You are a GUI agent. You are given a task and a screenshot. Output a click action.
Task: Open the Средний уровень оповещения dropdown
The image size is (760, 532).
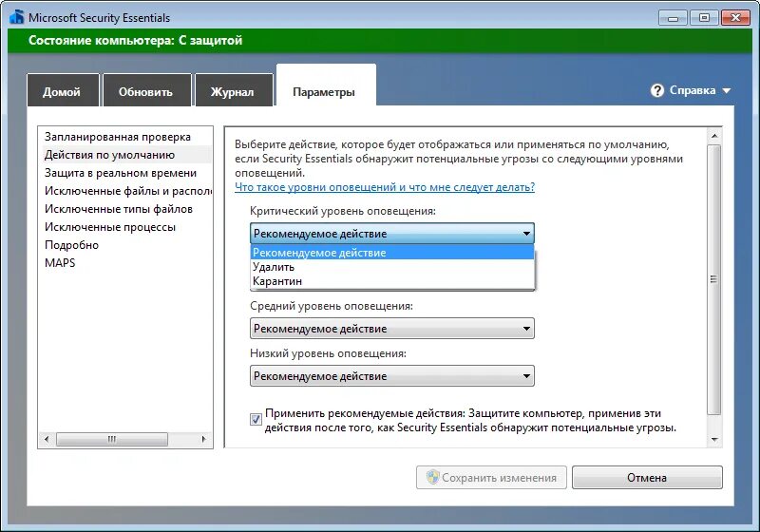pyautogui.click(x=392, y=329)
